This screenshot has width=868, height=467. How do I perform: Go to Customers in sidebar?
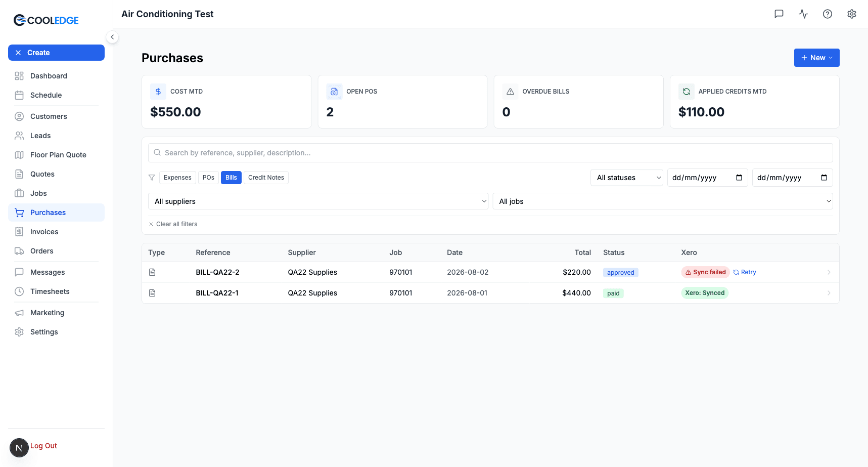(56, 116)
